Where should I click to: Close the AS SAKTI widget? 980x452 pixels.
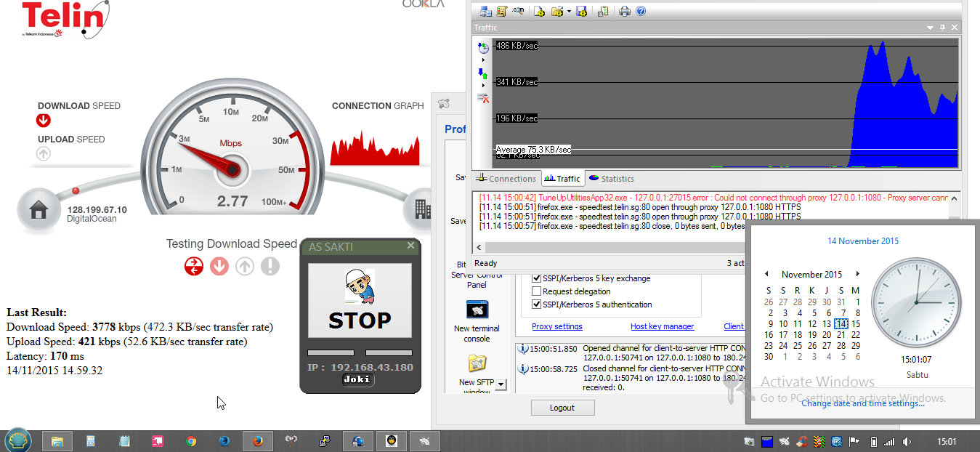pos(410,246)
